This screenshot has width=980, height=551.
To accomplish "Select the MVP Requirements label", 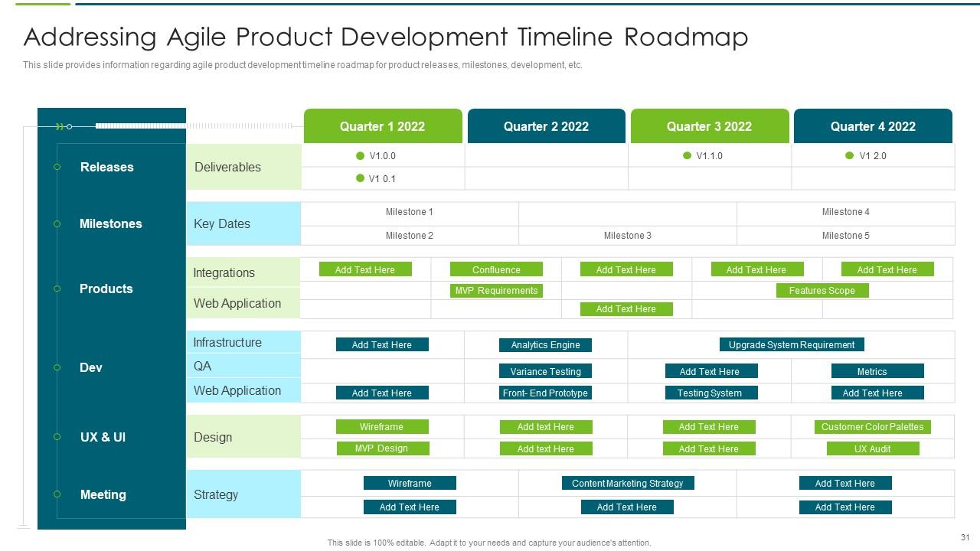I will click(x=496, y=291).
